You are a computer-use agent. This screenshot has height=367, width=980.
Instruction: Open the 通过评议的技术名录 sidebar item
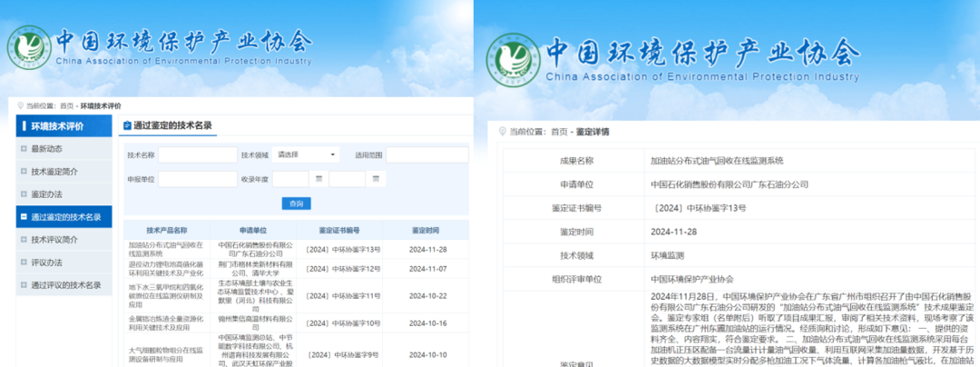(x=64, y=285)
